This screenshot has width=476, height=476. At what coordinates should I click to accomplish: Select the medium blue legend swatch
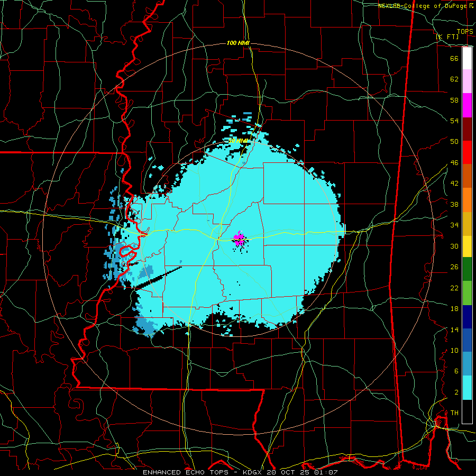pos(467,340)
